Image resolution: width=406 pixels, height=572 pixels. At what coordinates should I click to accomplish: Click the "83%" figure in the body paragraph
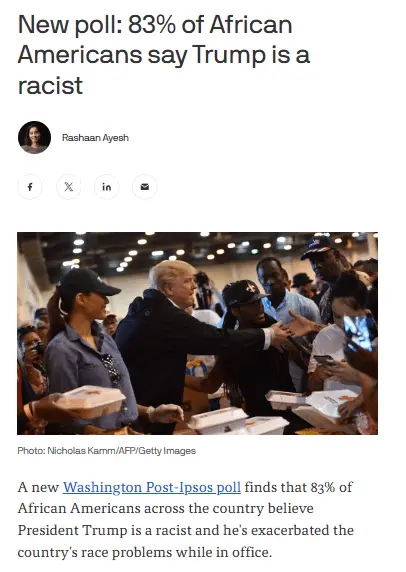[322, 487]
